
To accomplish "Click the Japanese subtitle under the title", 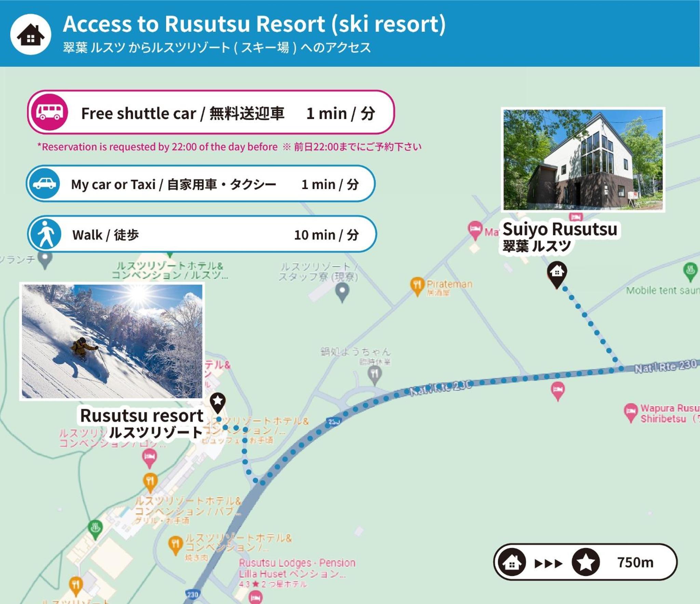I will coord(217,48).
